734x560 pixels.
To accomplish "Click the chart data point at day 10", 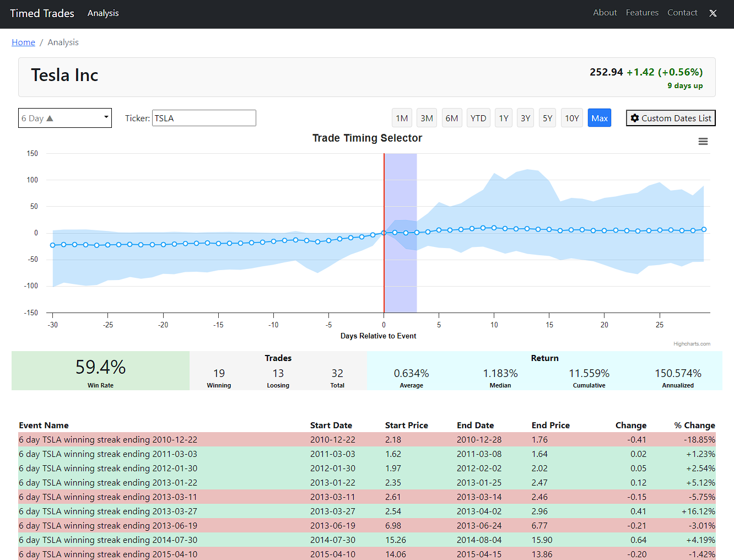I will pos(494,228).
